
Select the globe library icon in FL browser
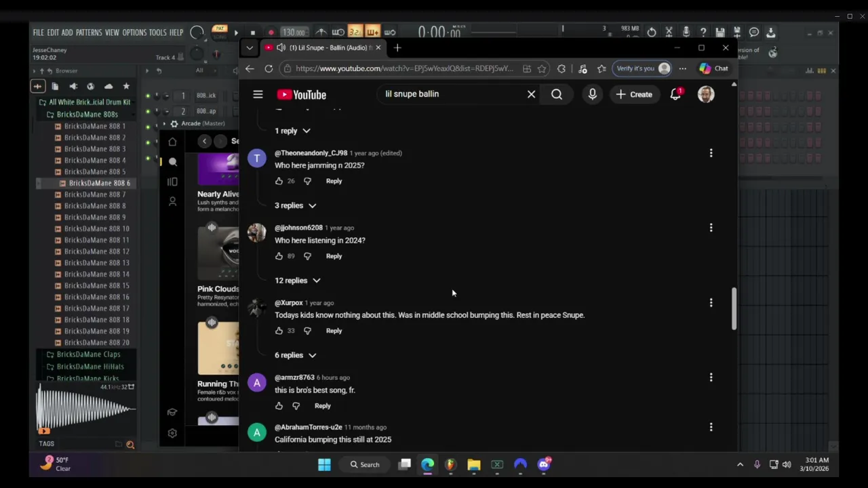[90, 86]
